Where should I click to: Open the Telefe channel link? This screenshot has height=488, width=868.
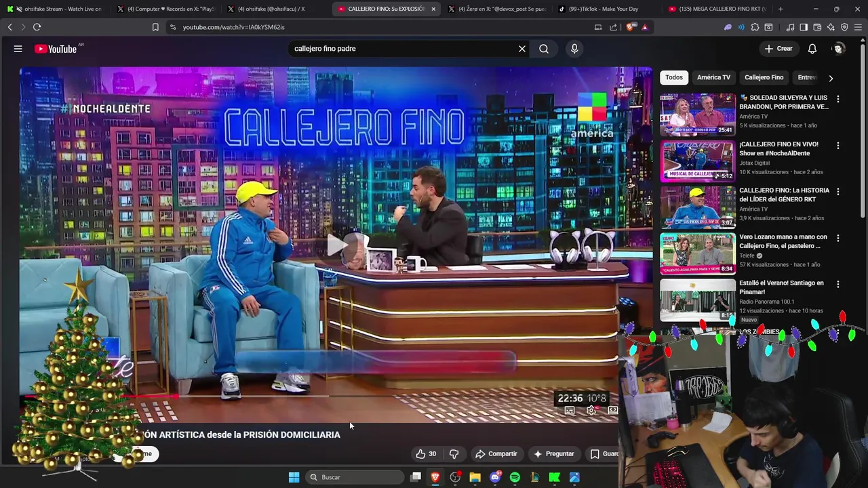pyautogui.click(x=747, y=256)
